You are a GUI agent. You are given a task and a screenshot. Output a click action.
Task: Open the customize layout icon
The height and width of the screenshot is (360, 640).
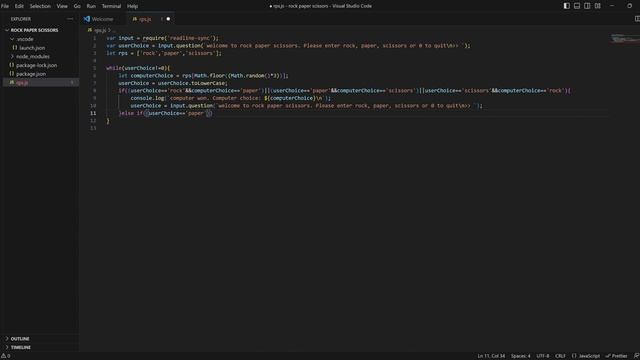click(598, 6)
